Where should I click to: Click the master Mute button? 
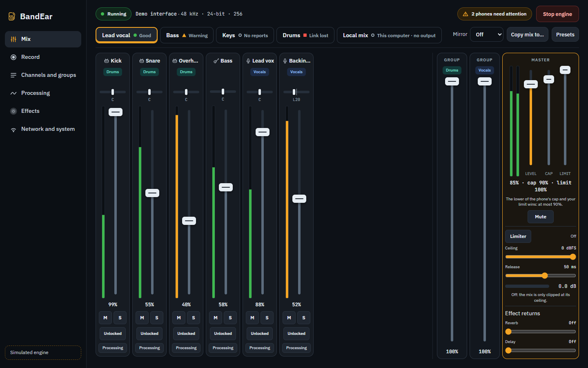tap(541, 217)
